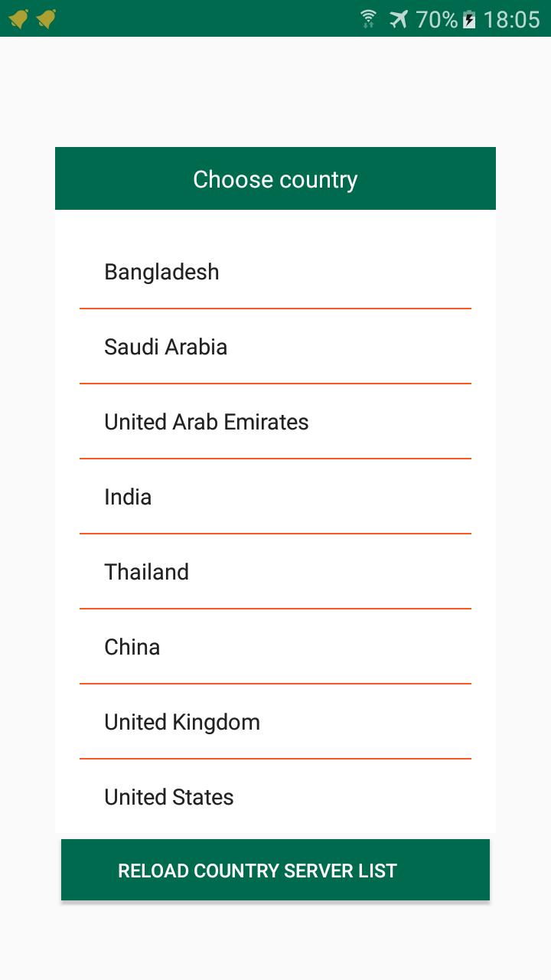Tap empty background below the reload button
The height and width of the screenshot is (980, 551).
pyautogui.click(x=275, y=942)
